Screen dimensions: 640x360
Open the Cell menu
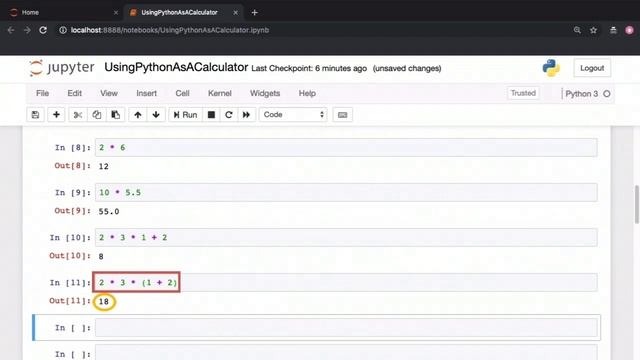tap(182, 93)
